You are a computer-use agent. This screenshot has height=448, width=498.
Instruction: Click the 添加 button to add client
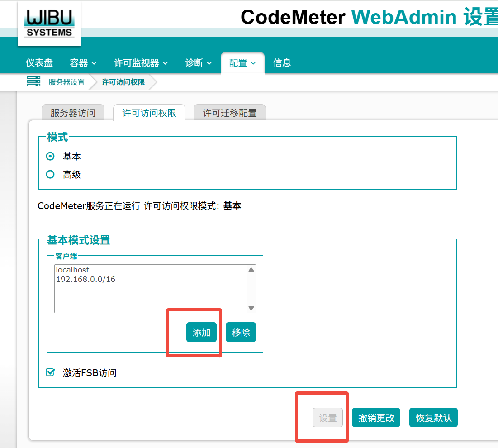(201, 332)
